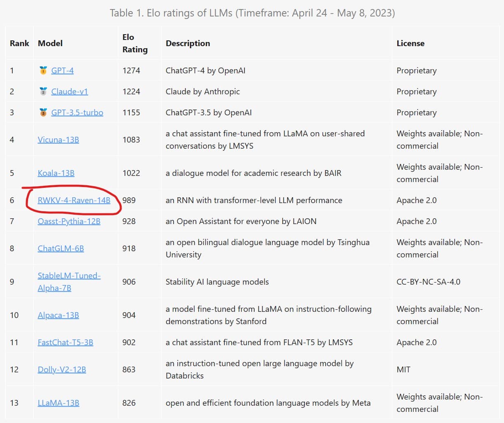
Task: Open the GPT-4 model link
Action: click(x=62, y=70)
